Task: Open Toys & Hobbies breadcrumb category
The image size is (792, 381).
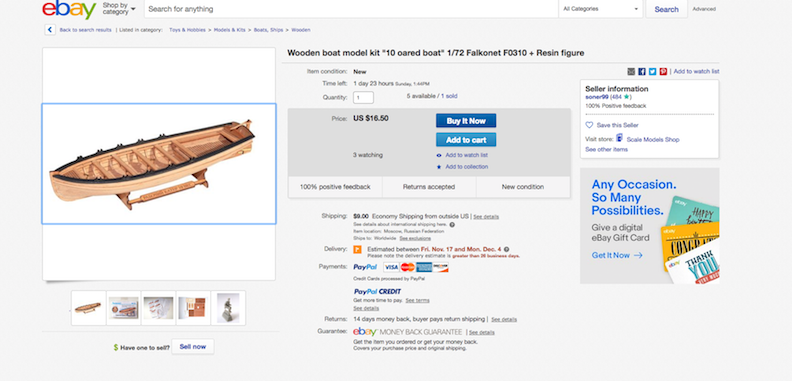Action: tap(187, 30)
